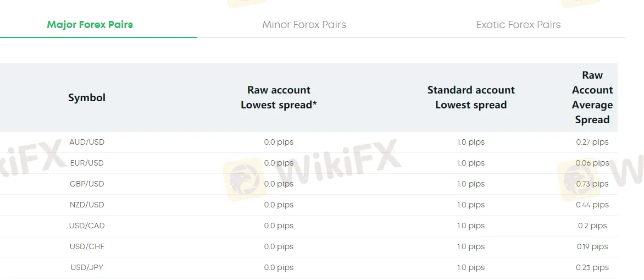This screenshot has width=644, height=280.
Task: Click USD/JPY average spread 0.23 pips
Action: (592, 268)
